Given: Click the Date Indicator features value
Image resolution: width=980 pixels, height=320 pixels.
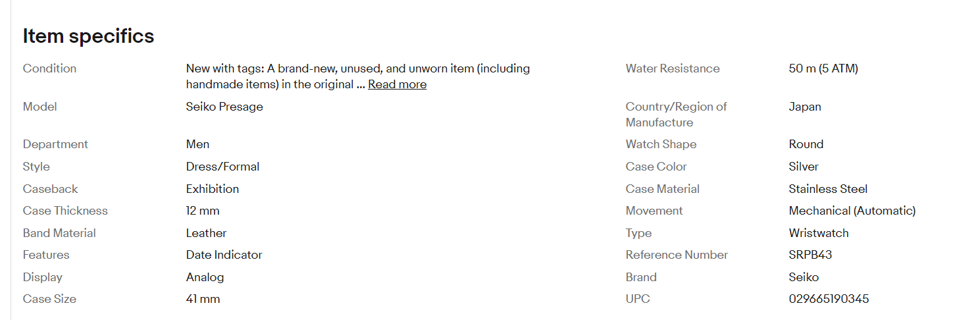Looking at the screenshot, I should [x=224, y=255].
